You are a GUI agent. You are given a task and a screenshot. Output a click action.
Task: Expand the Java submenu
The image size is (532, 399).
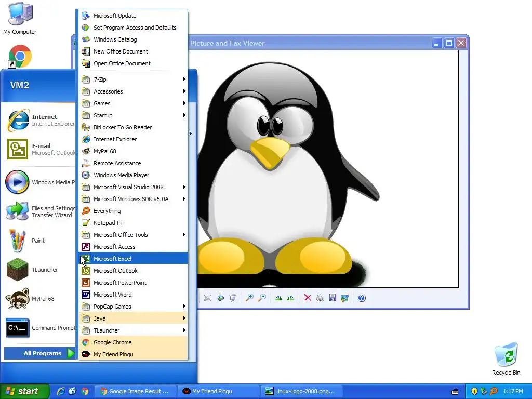click(x=134, y=318)
